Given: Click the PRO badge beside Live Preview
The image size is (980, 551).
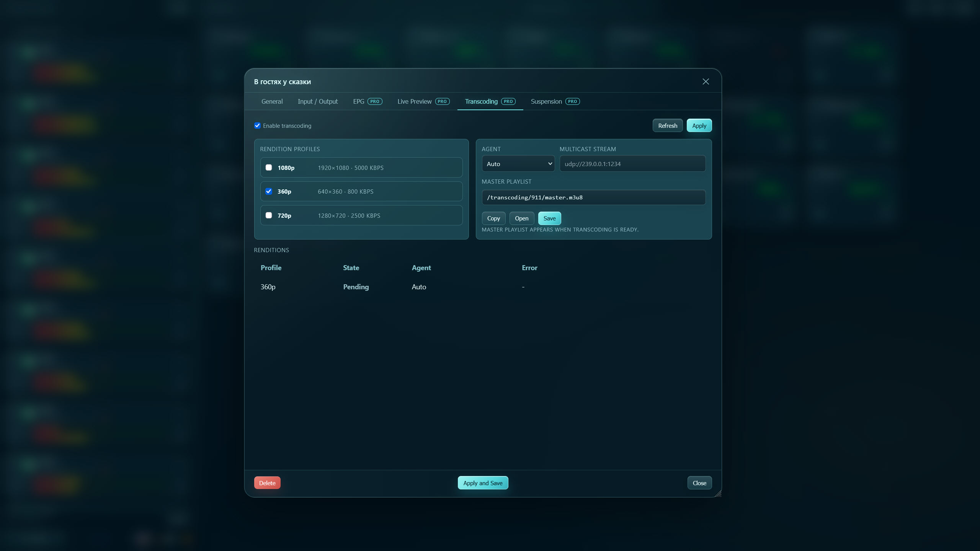Looking at the screenshot, I should coord(442,101).
